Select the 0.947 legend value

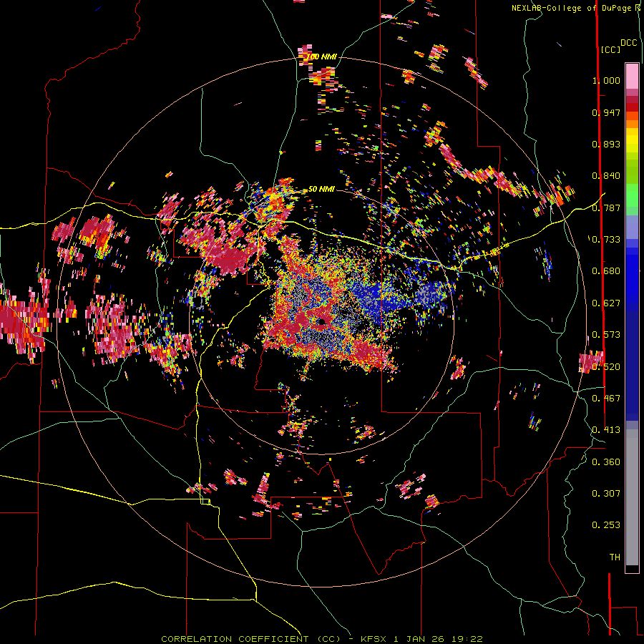(x=606, y=112)
